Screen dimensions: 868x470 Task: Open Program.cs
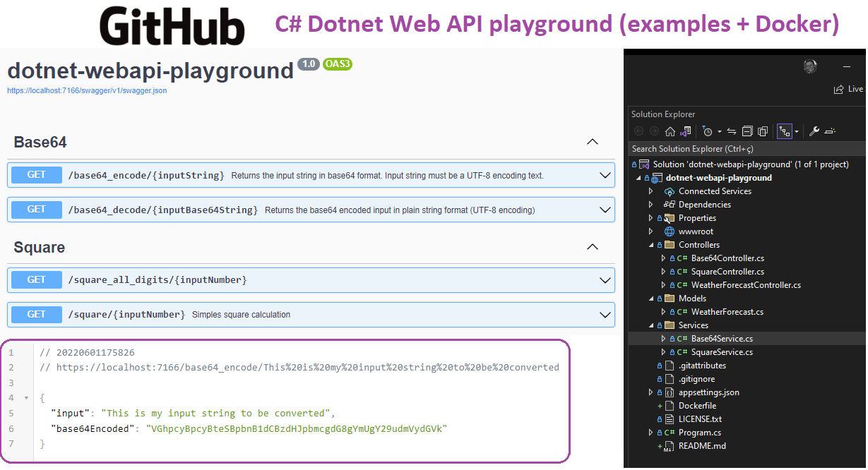(x=700, y=433)
